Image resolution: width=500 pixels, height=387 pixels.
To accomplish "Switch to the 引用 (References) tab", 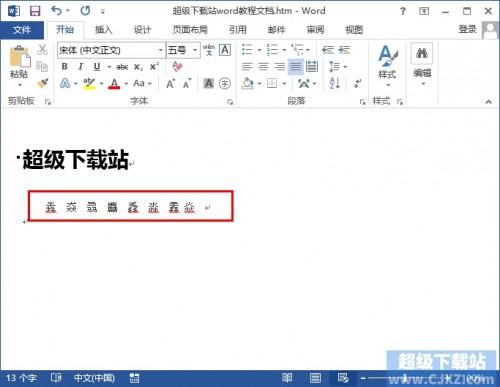I will [238, 30].
